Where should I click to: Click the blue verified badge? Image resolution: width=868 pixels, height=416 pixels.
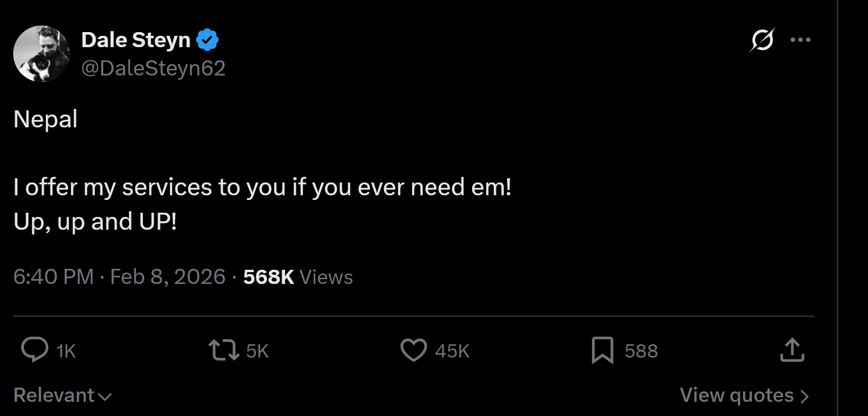[207, 40]
